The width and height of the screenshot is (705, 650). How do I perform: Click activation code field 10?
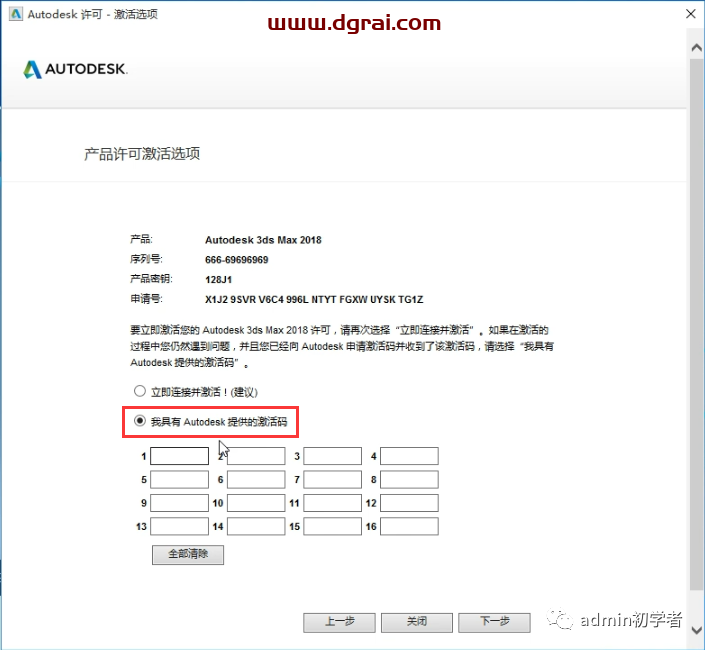(x=256, y=503)
